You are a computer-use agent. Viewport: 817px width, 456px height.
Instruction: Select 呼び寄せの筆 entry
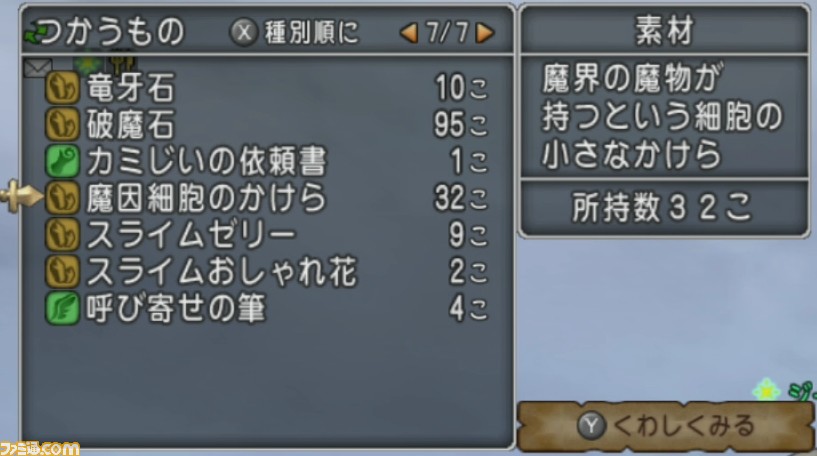[267, 309]
